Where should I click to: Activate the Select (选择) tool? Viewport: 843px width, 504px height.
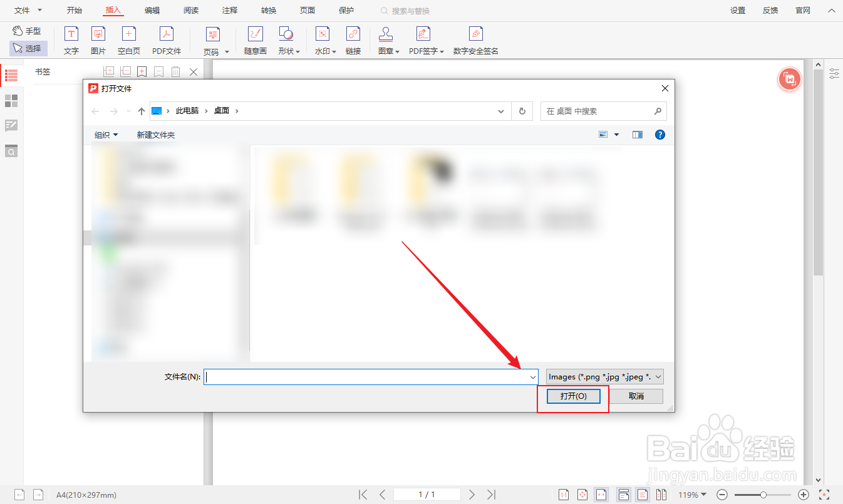click(x=28, y=48)
